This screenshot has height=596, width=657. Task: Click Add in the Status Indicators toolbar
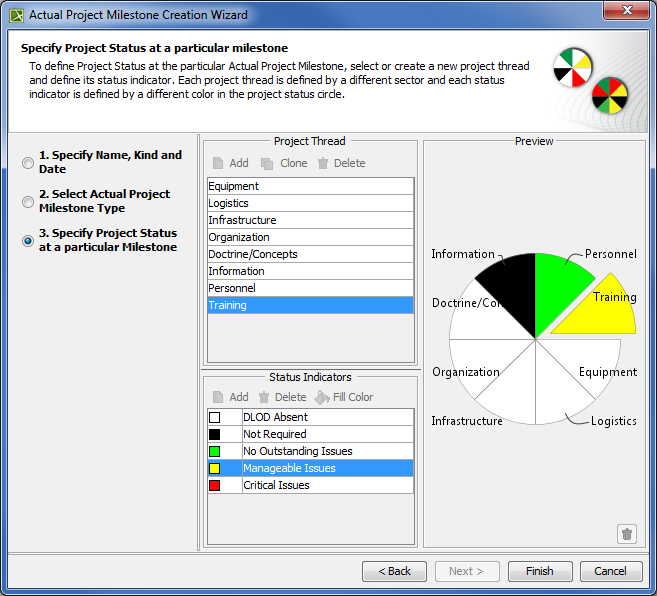[x=230, y=397]
